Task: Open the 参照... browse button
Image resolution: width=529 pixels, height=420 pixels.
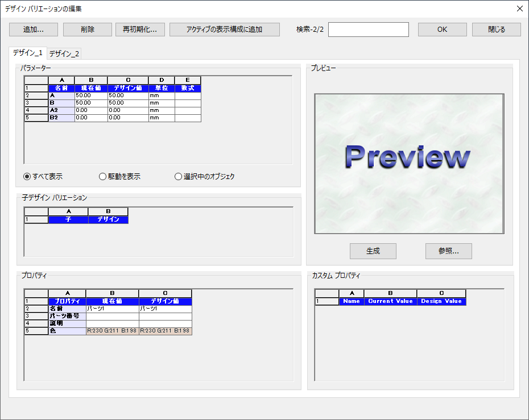Action: [448, 251]
